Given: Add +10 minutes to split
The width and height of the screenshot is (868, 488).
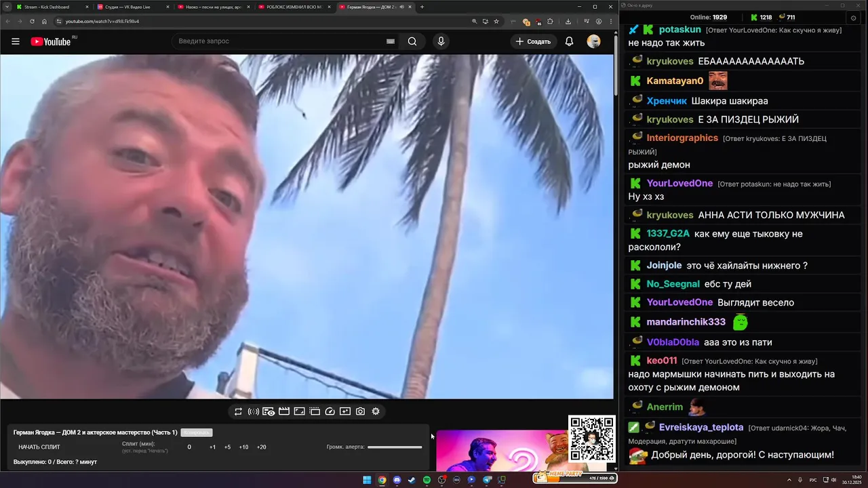Looking at the screenshot, I should click(243, 447).
